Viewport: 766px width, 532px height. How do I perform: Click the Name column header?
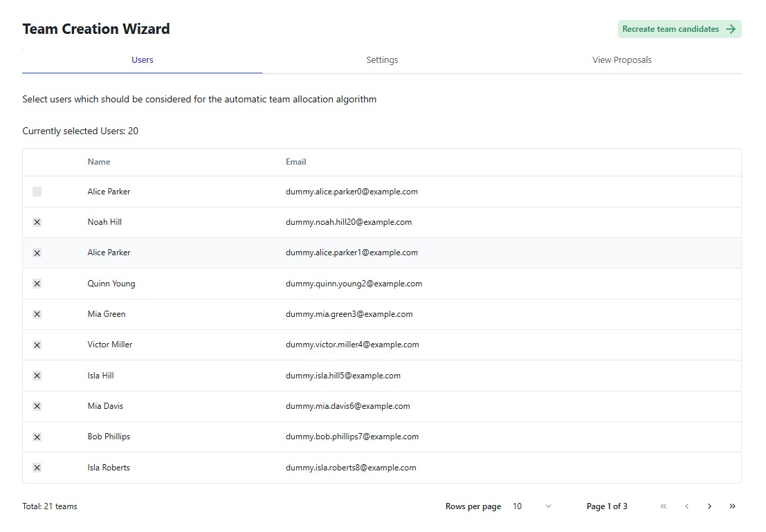[x=99, y=162]
